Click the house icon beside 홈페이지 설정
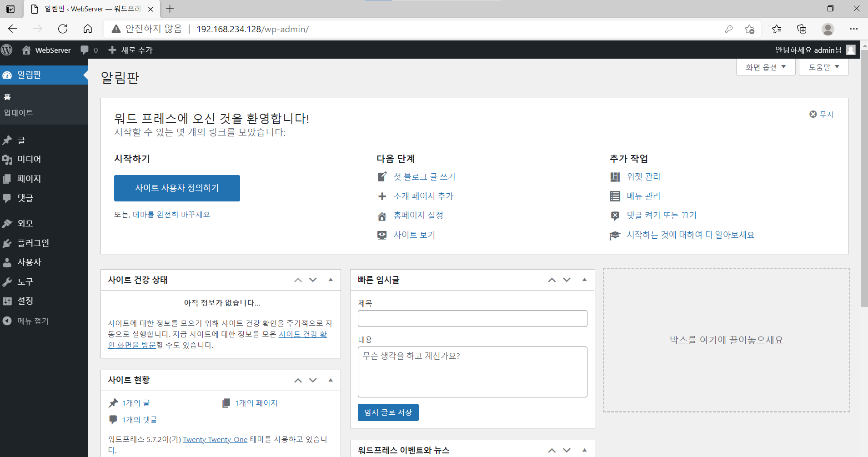Viewport: 868px width, 457px height. [x=382, y=216]
